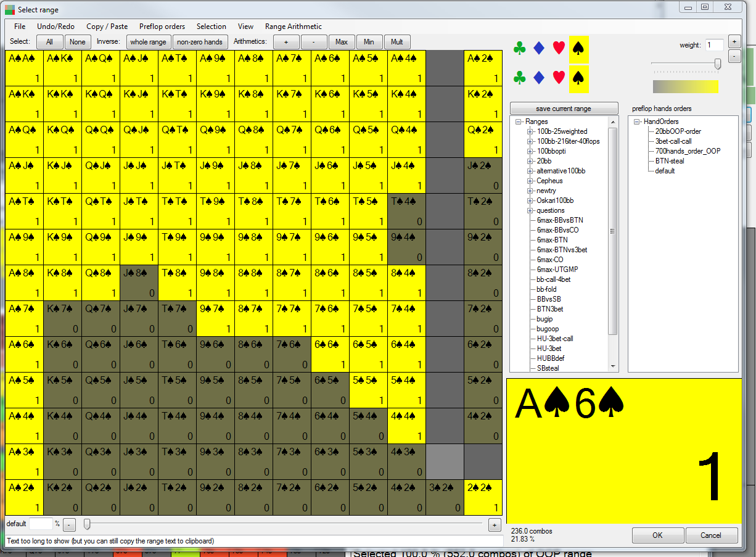Select the blue diamond suit in the bottom suit row
Viewport: 756px width, 557px height.
point(539,78)
